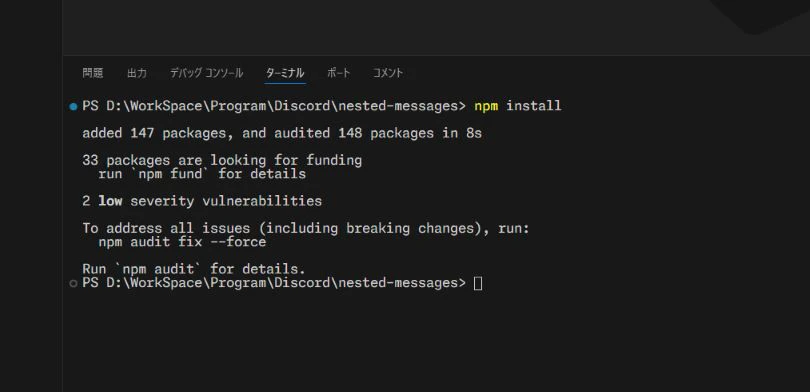Place the cursor at the terminal prompt box
Viewport: 810px width, 392px height.
478,284
